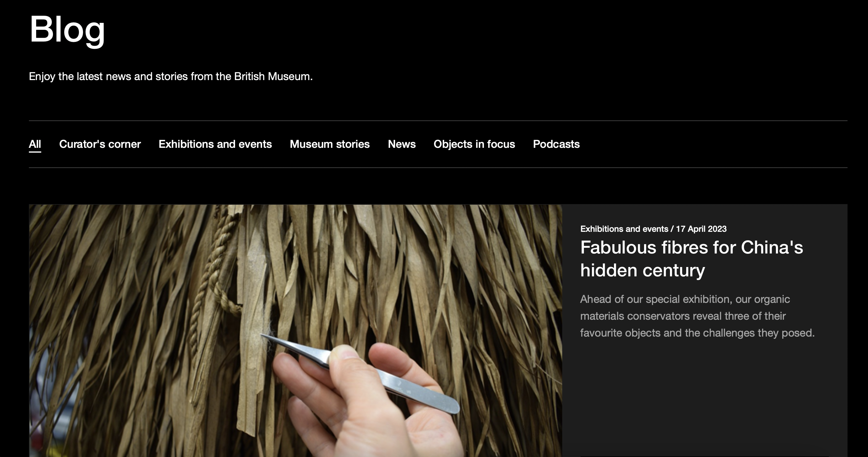Switch to the Curator's corner tab
Screen dimensions: 868x457
(100, 144)
